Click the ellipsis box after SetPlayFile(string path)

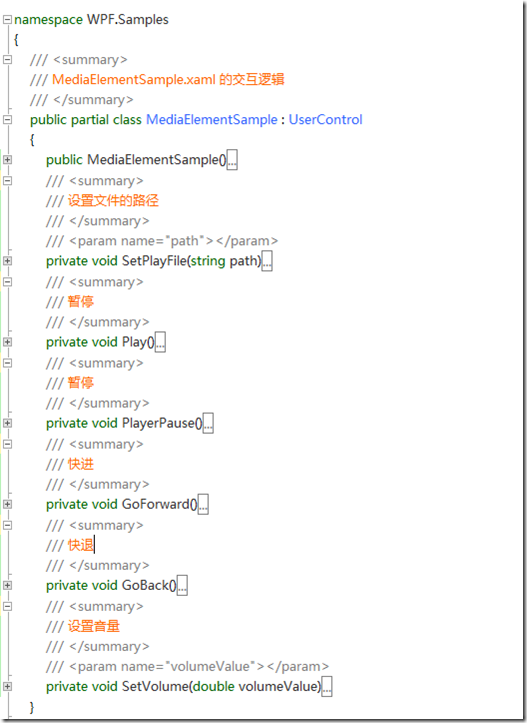point(267,261)
